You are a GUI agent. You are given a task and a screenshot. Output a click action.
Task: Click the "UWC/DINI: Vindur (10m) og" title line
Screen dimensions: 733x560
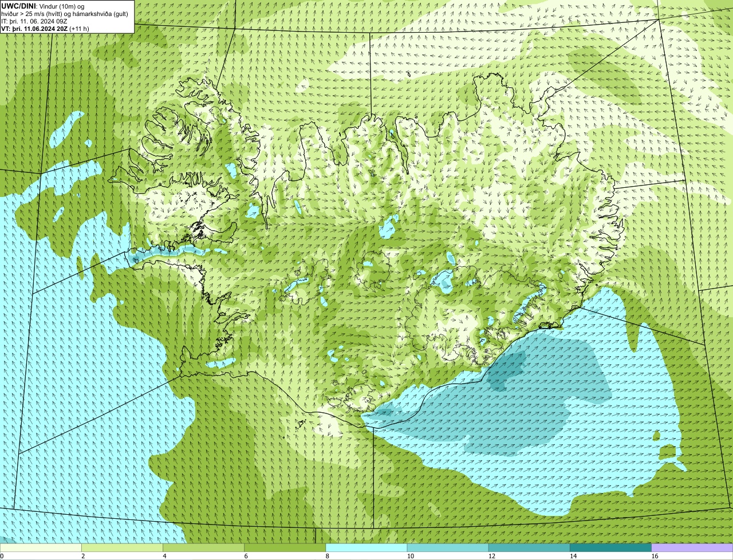pos(43,6)
